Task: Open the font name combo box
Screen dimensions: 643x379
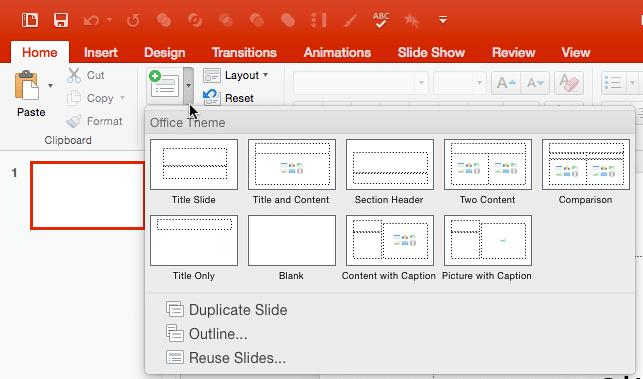Action: 361,83
